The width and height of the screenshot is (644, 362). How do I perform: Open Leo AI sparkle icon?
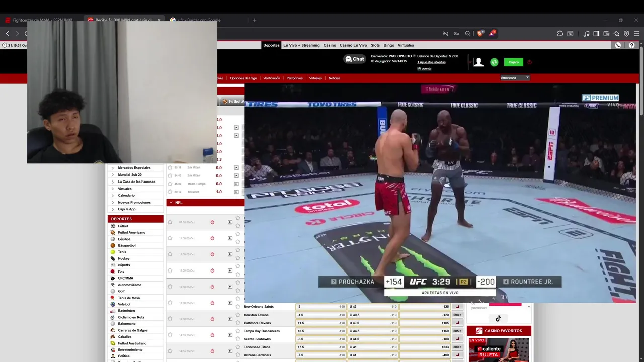tap(616, 34)
